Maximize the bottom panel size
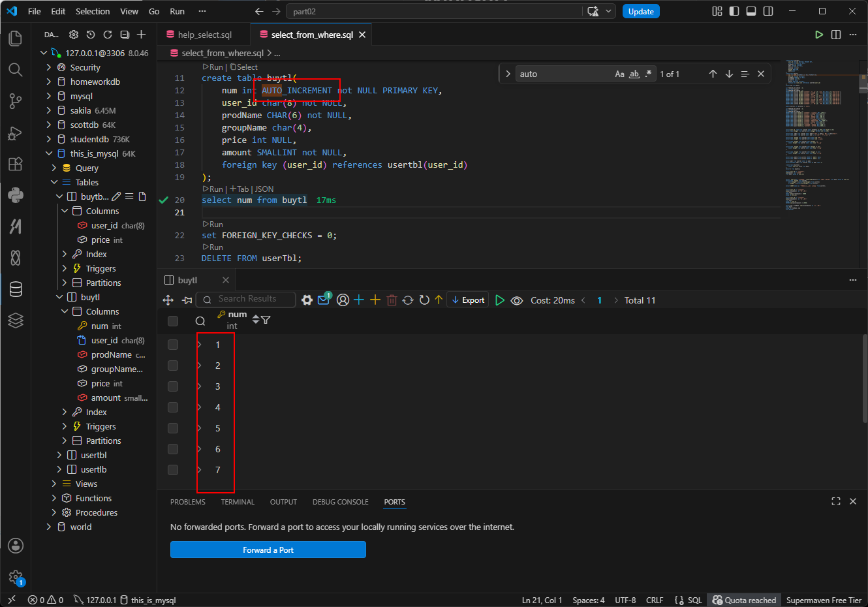This screenshot has height=607, width=868. coord(836,501)
